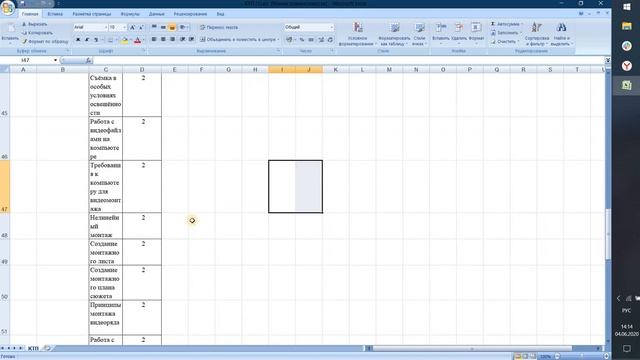Activate Формат по образцу format painter
The image size is (640, 360).
tap(45, 41)
